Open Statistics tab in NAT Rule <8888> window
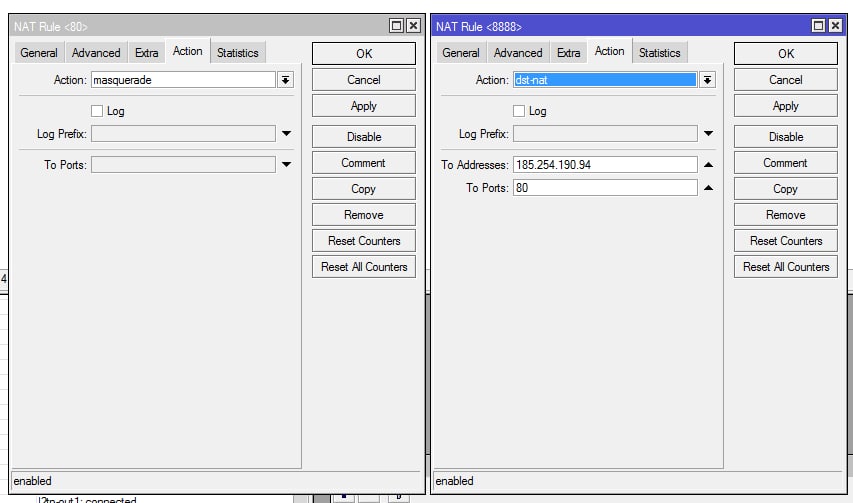 click(x=659, y=53)
